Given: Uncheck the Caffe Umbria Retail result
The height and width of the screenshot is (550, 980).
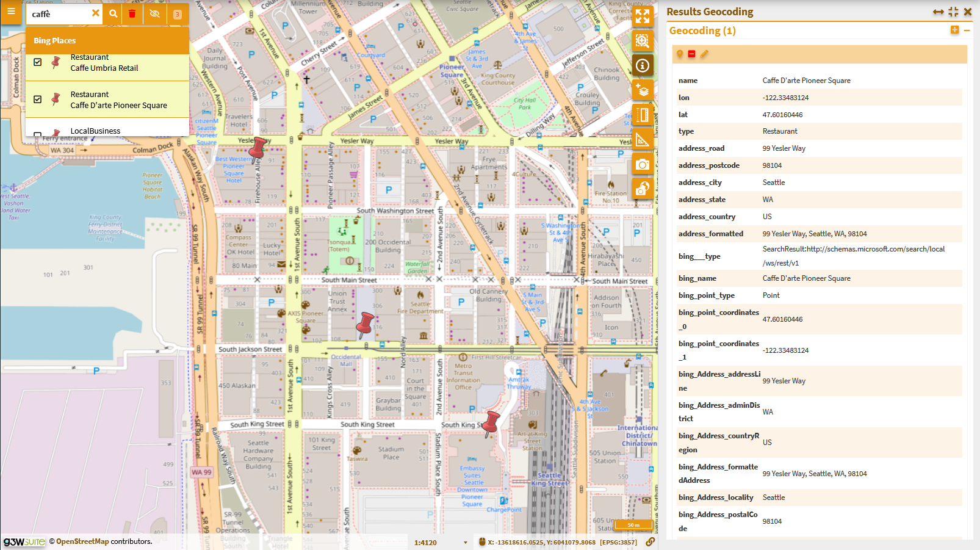Looking at the screenshot, I should [x=38, y=62].
